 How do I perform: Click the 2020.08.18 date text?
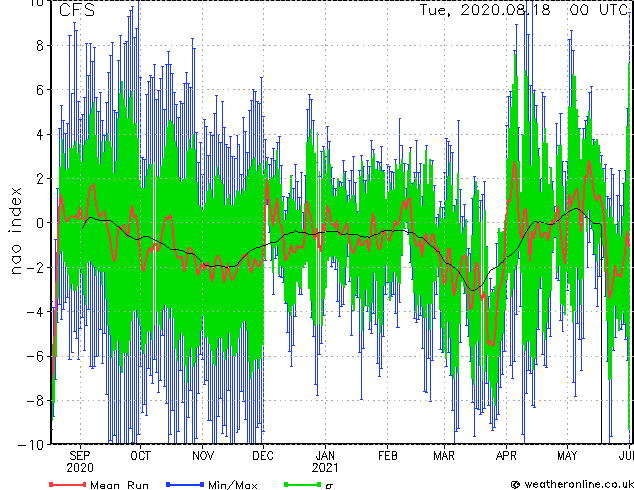505,10
